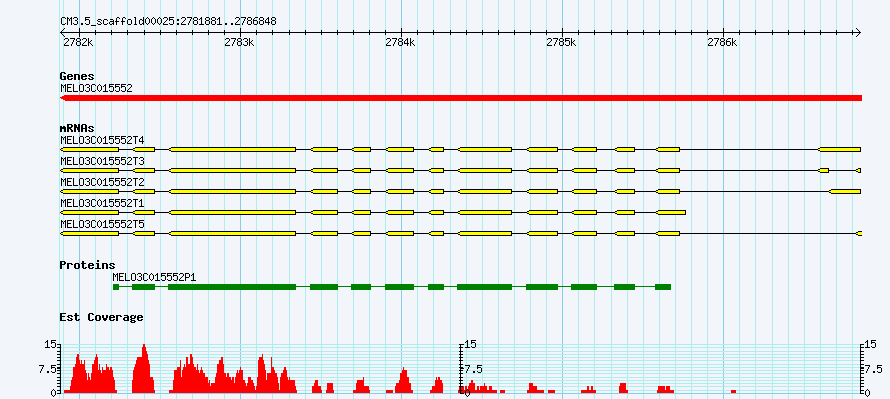Image resolution: width=890 pixels, height=399 pixels.
Task: Click the gene bar's left arrowhead
Action: [x=62, y=98]
